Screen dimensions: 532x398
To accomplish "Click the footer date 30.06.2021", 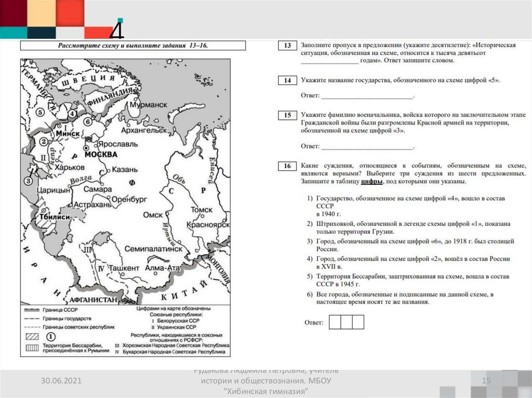I will coord(61,380).
